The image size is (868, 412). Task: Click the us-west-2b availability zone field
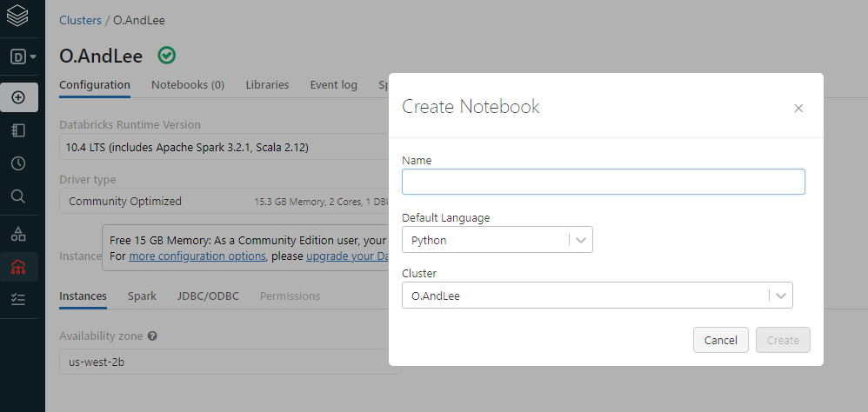click(230, 362)
